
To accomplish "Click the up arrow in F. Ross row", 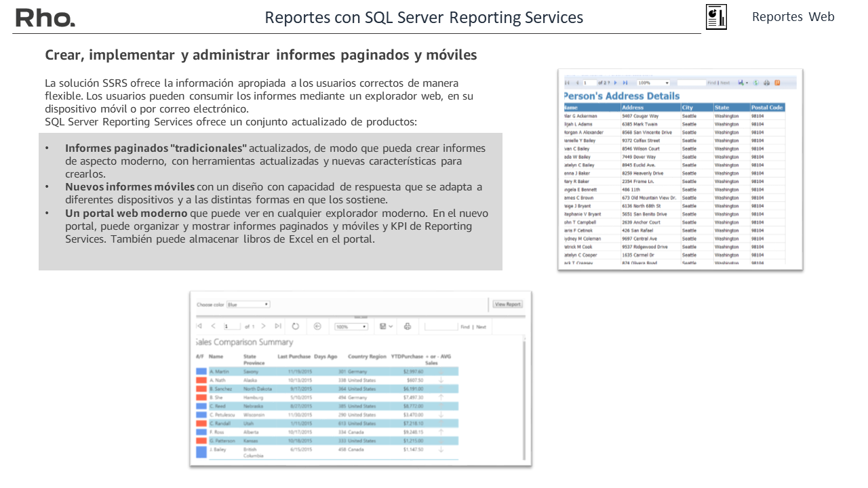I will [441, 432].
